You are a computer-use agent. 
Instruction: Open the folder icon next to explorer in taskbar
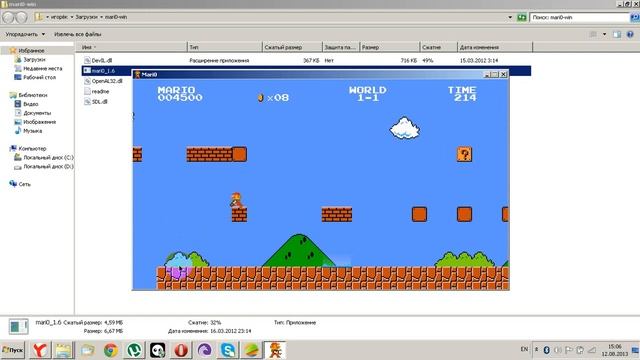pos(87,350)
